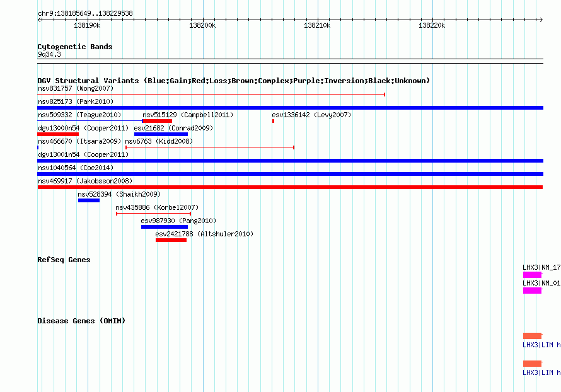This screenshot has width=561, height=392.
Task: Click the Disease Genes (OMIM) track title
Action: pos(81,321)
